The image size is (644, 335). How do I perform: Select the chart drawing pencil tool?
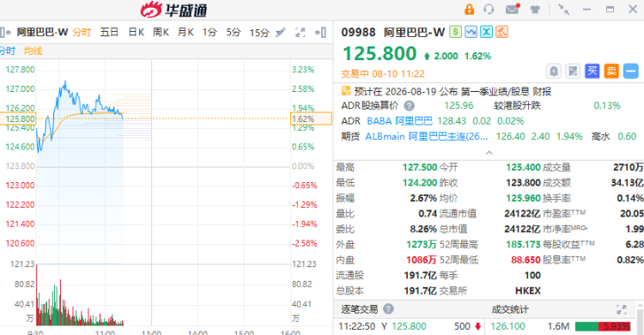pyautogui.click(x=281, y=32)
